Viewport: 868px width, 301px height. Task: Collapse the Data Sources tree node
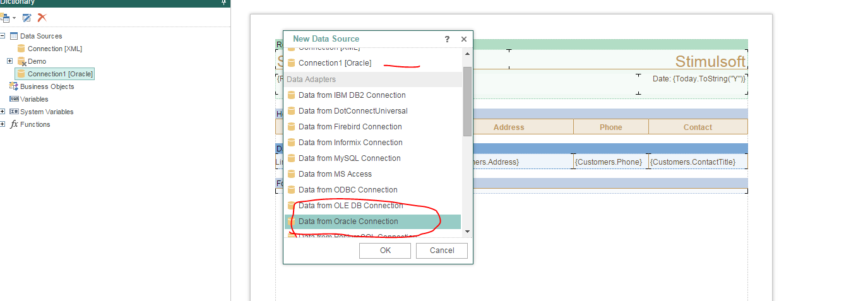(x=3, y=36)
